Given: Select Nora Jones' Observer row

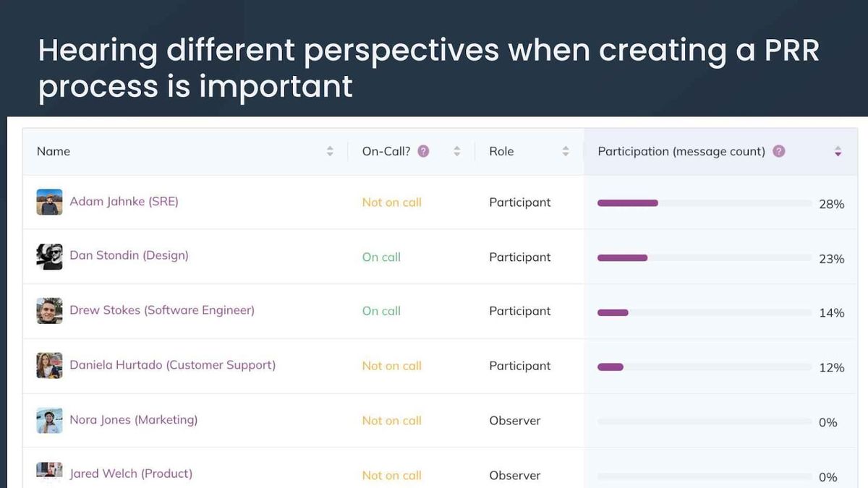Looking at the screenshot, I should click(x=514, y=420).
